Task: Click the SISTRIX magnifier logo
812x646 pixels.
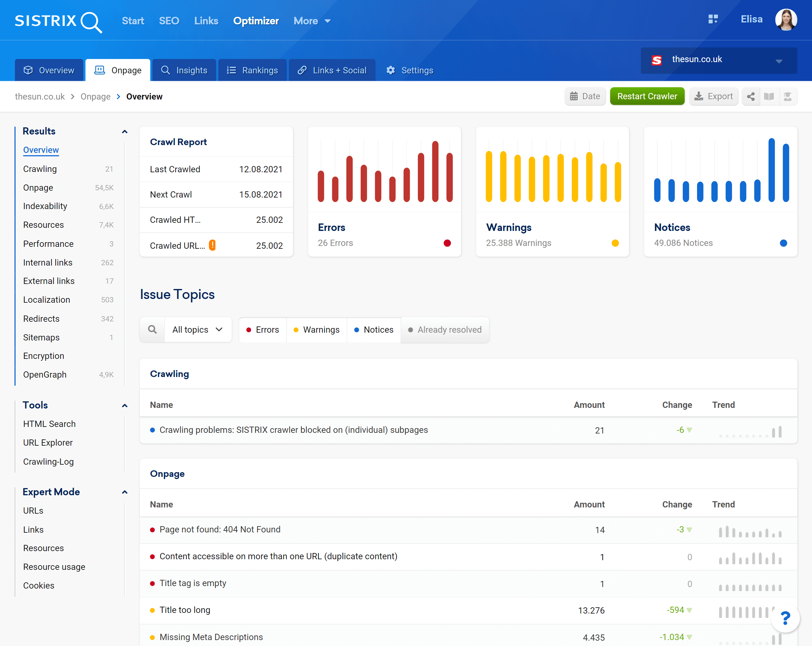Action: pos(58,22)
